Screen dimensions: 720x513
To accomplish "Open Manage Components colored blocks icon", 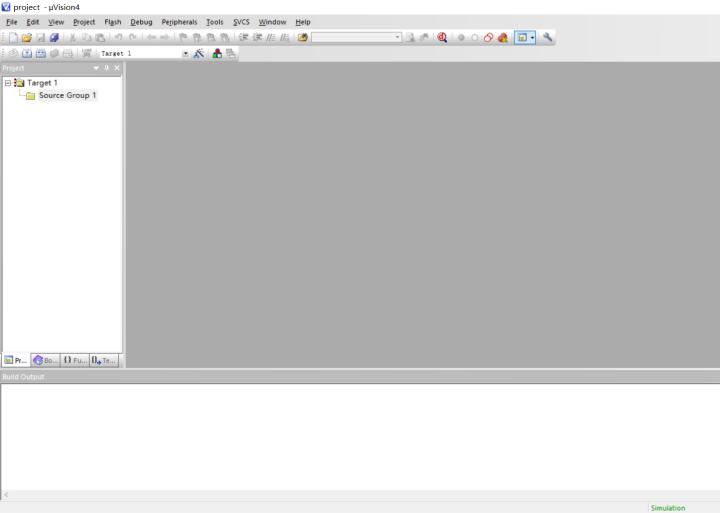I will (x=217, y=53).
